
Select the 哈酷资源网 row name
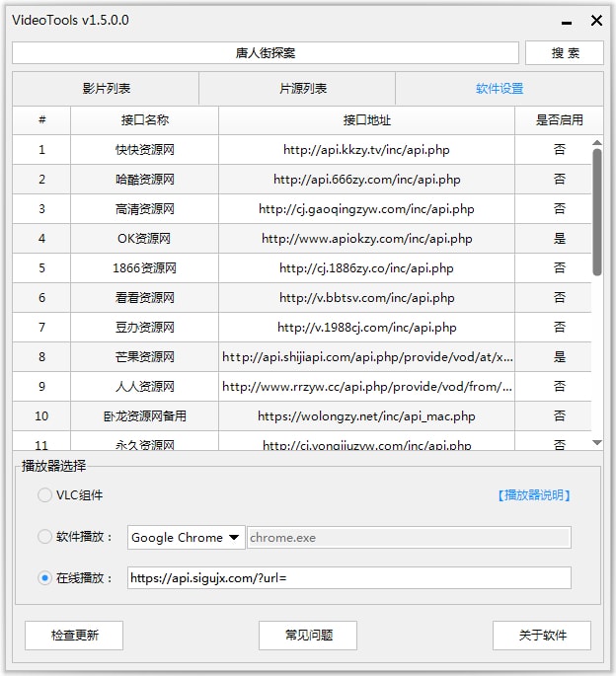pyautogui.click(x=144, y=180)
